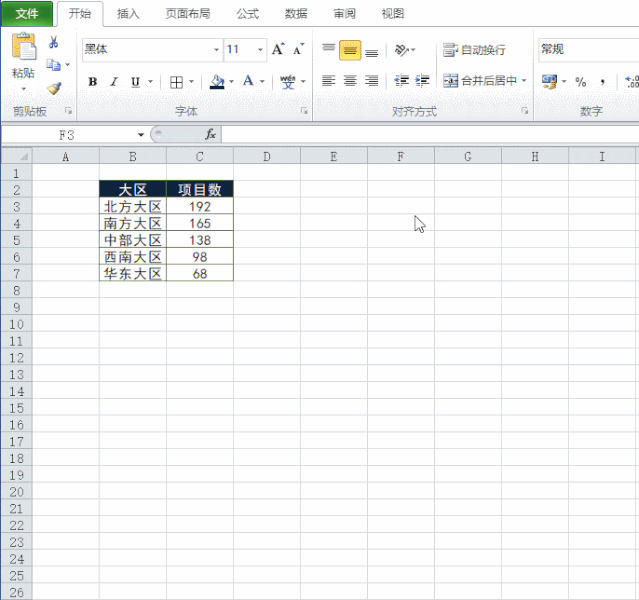The image size is (639, 600).
Task: Open the 文件 File tab
Action: coord(27,14)
